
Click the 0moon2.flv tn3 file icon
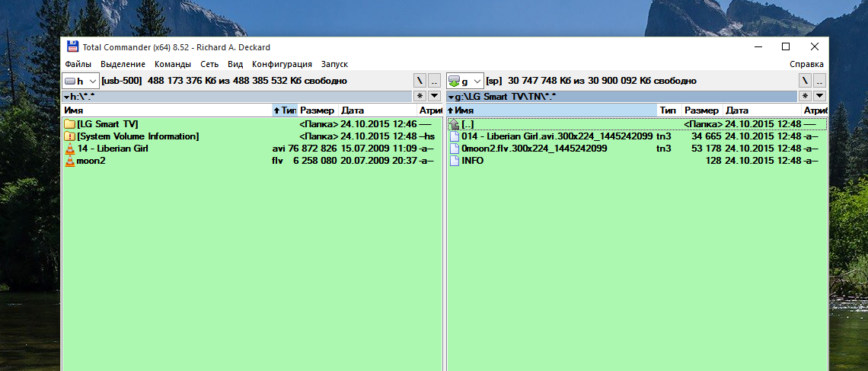pyautogui.click(x=455, y=149)
